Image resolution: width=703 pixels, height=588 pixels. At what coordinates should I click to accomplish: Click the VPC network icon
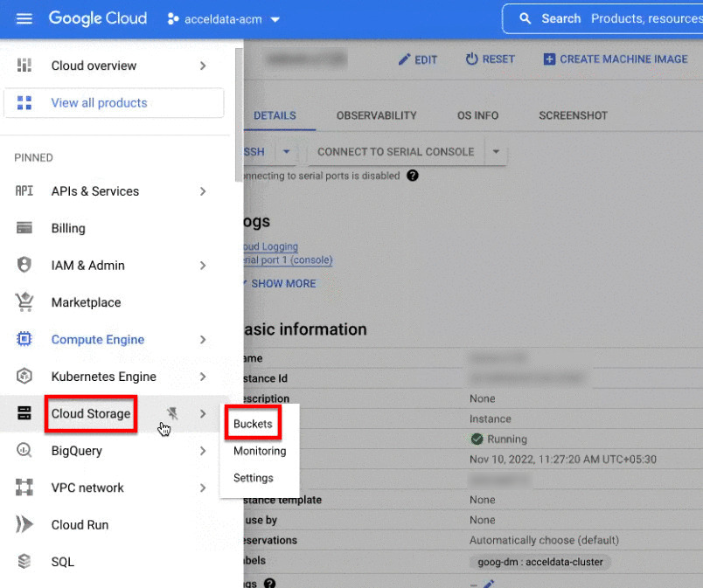(24, 488)
